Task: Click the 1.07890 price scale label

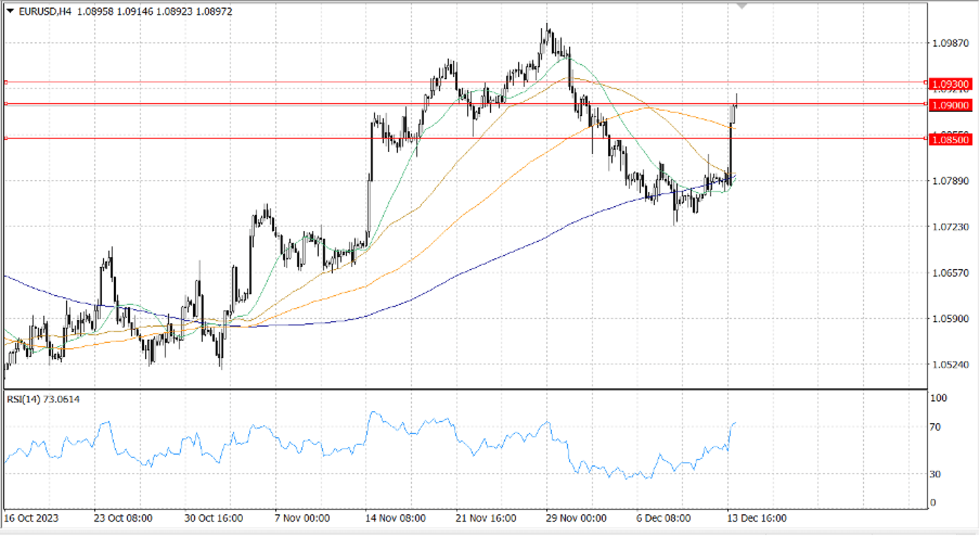Action: click(x=950, y=180)
